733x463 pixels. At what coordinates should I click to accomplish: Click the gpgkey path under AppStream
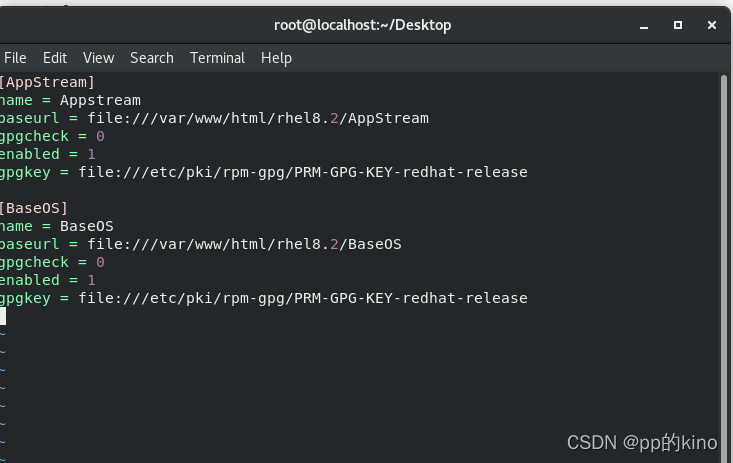coord(303,173)
